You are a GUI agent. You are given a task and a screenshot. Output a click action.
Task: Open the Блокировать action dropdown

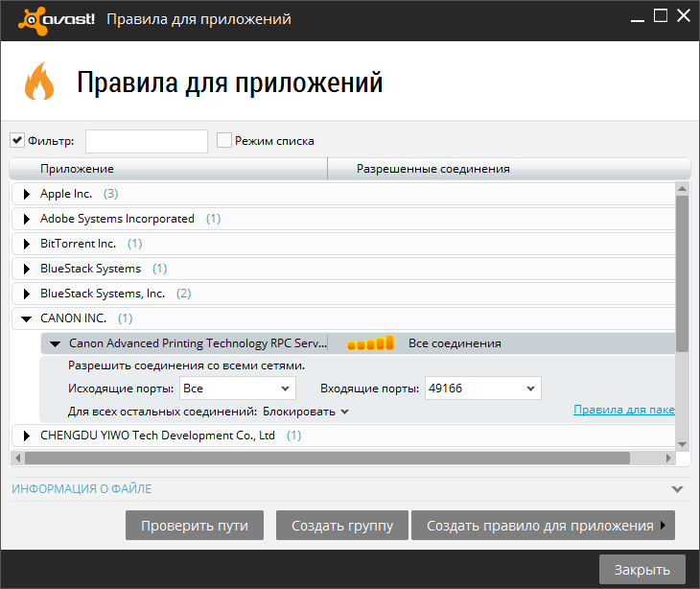pos(305,412)
